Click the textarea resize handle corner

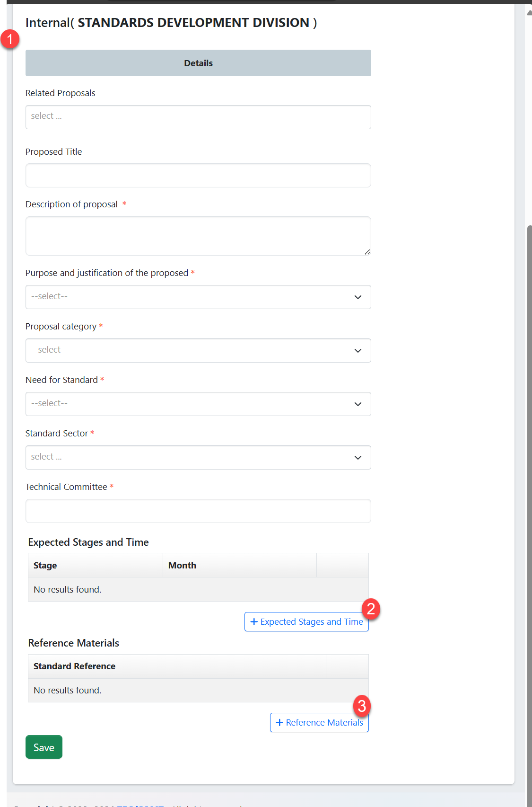click(367, 252)
